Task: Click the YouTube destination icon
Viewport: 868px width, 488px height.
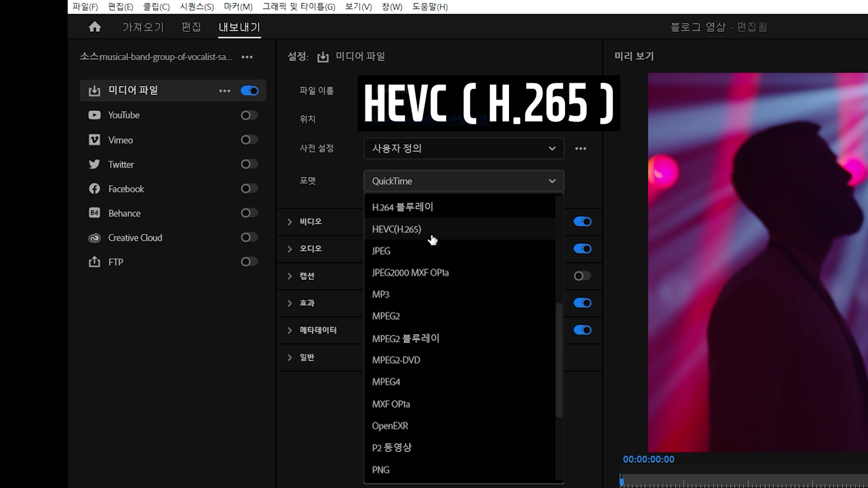Action: coord(94,115)
